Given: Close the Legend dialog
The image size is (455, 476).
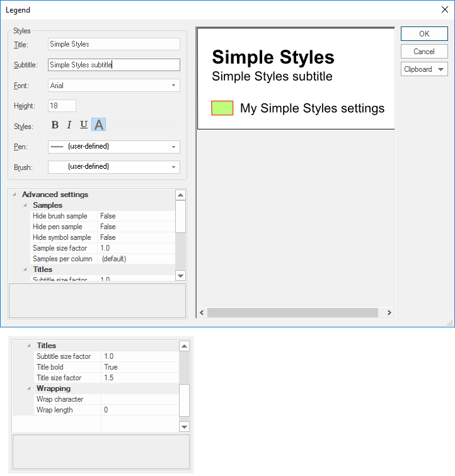Looking at the screenshot, I should 445,9.
